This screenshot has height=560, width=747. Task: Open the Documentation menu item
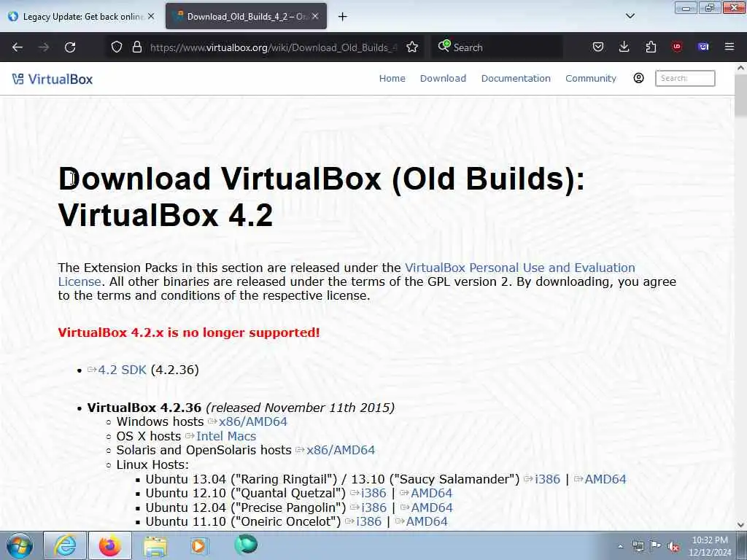tap(516, 79)
